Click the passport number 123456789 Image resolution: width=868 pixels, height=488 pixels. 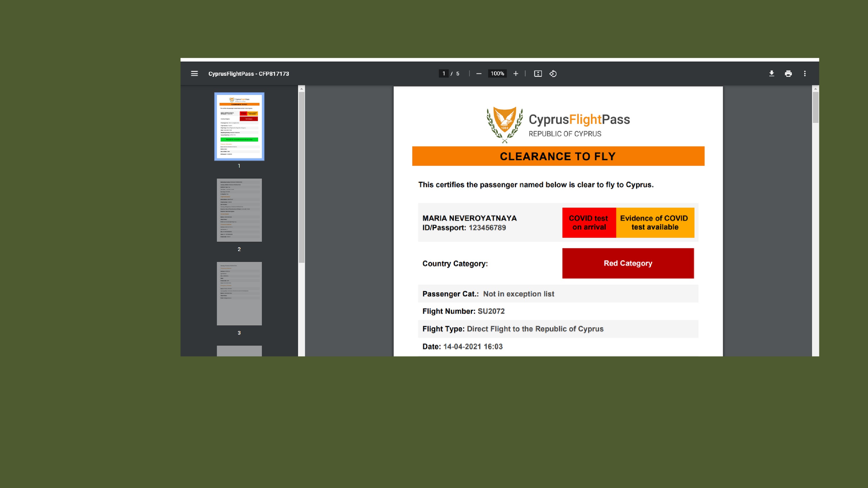487,228
